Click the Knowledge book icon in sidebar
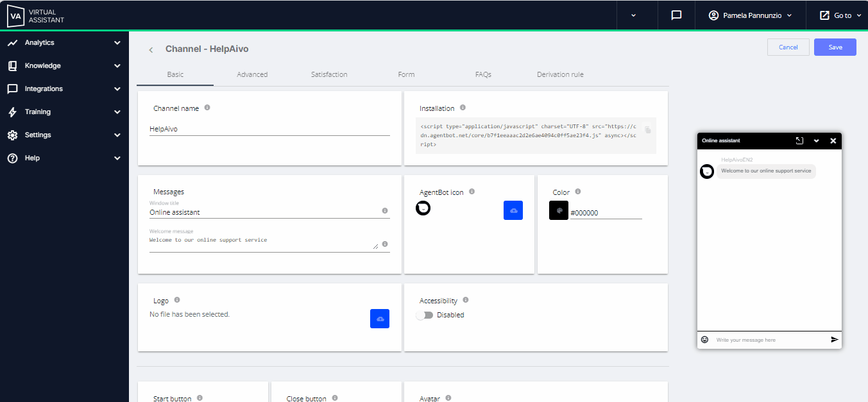 pyautogui.click(x=12, y=66)
